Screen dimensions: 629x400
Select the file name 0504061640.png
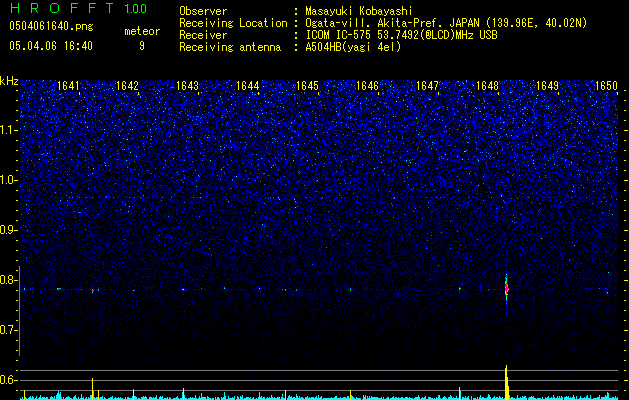[51, 26]
